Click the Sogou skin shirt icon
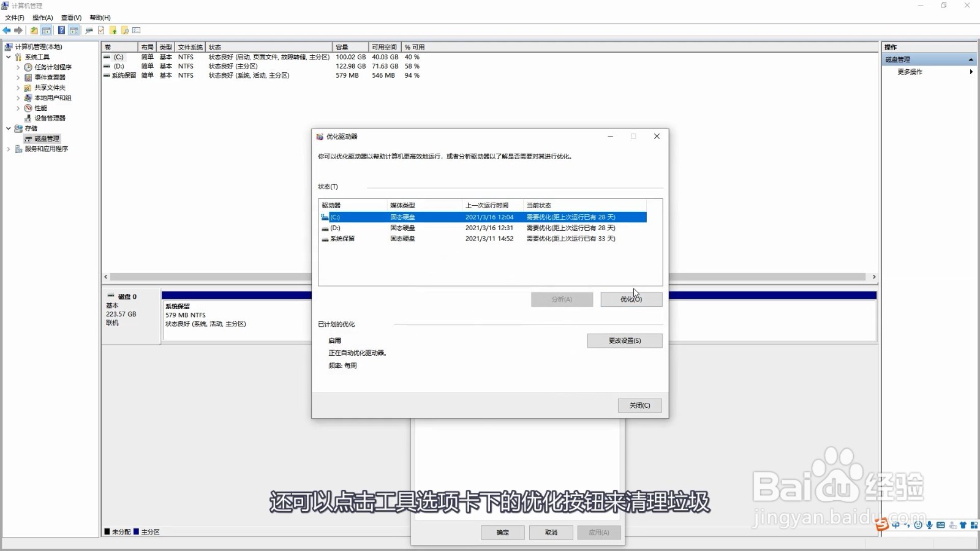Viewport: 980px width, 551px height. coord(963,525)
